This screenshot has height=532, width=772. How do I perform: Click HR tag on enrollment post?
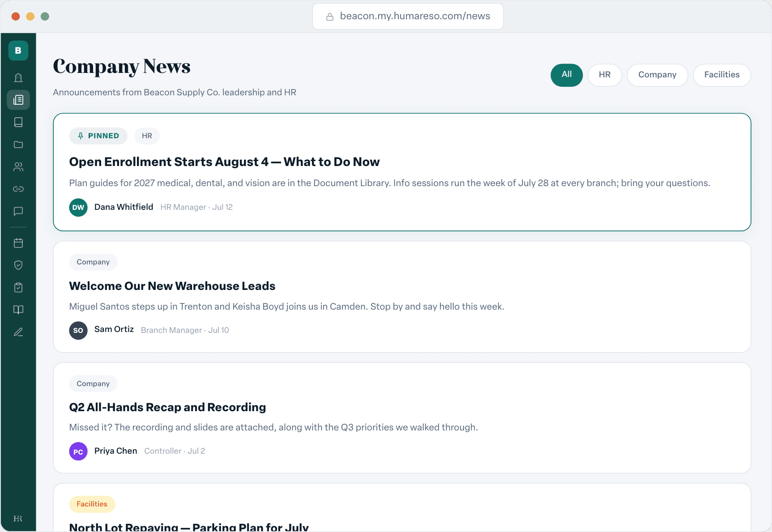pyautogui.click(x=147, y=136)
